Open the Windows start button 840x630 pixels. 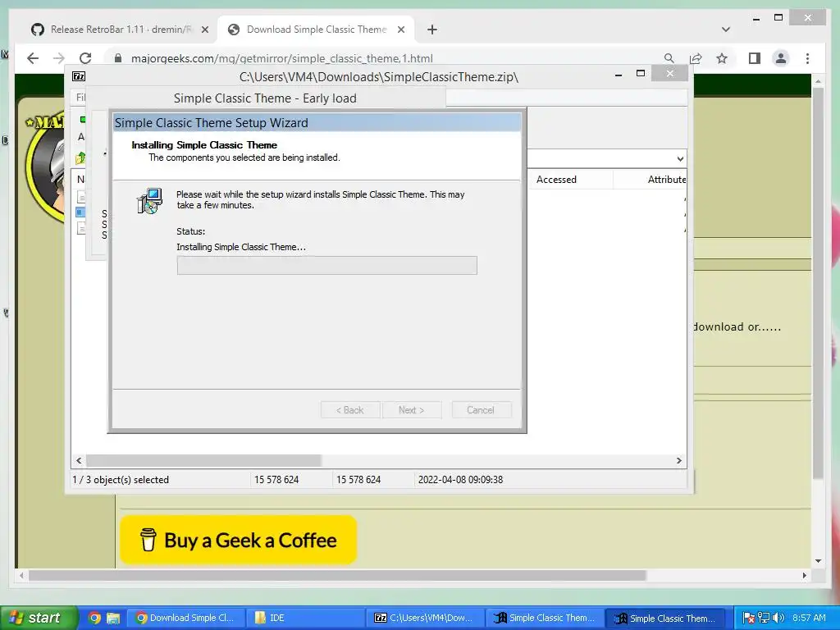coord(39,618)
